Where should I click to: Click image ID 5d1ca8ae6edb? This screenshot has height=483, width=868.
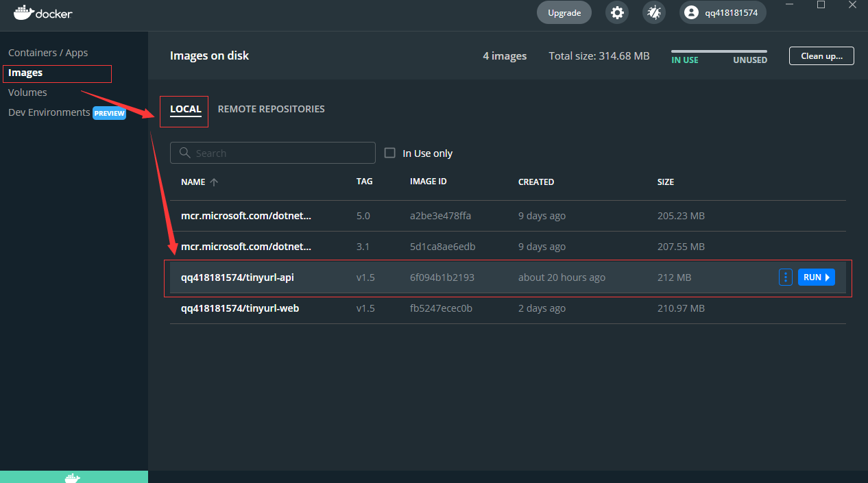[x=442, y=247]
